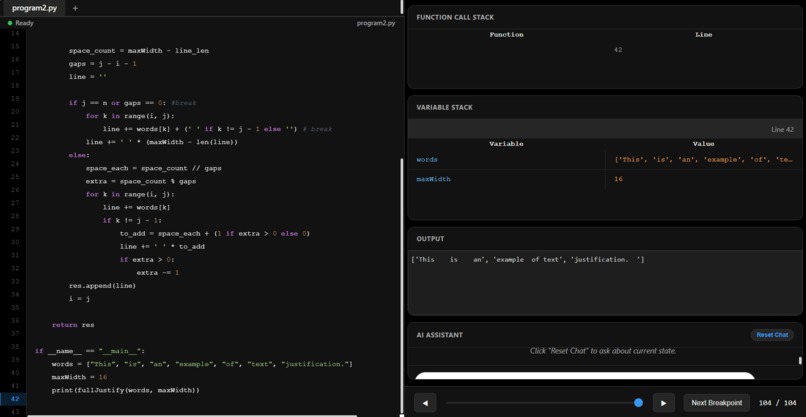The image size is (806, 417).
Task: Click the step counter 104 / 104
Action: (777, 403)
